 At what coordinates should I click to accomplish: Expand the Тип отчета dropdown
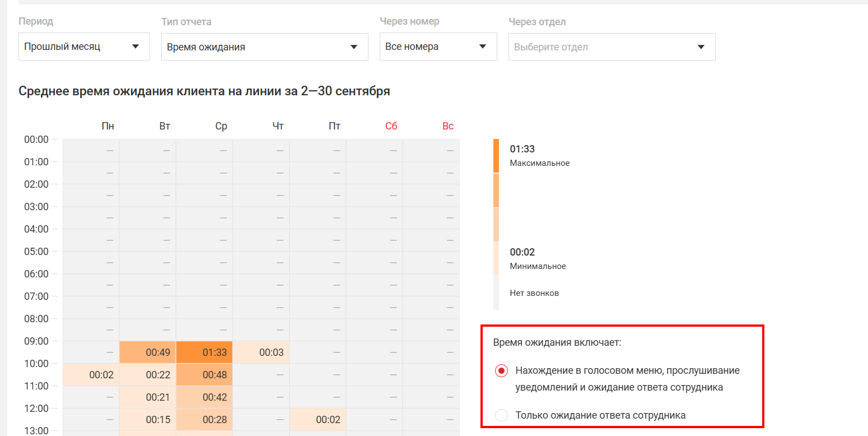(264, 47)
